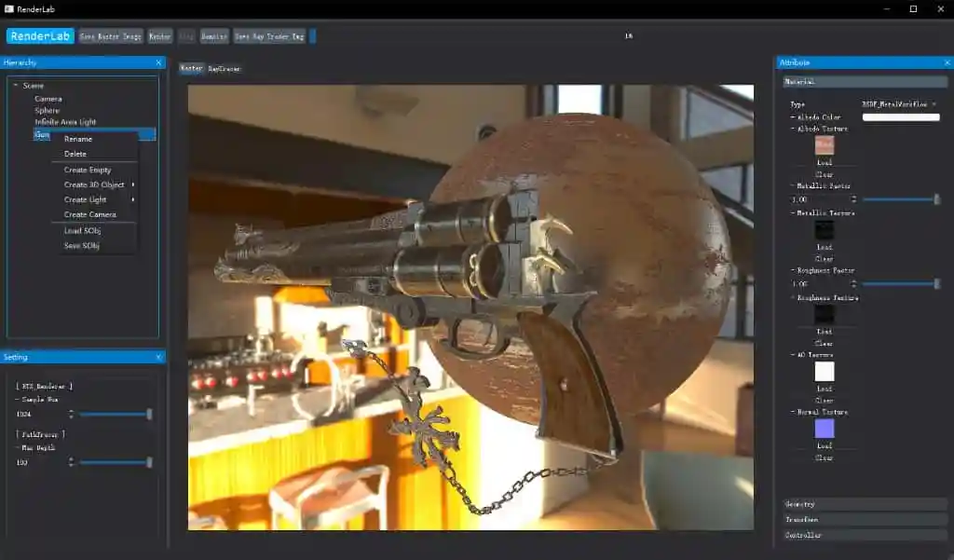This screenshot has height=560, width=954.
Task: Click the Albedo Texture thumbnail
Action: pos(825,144)
